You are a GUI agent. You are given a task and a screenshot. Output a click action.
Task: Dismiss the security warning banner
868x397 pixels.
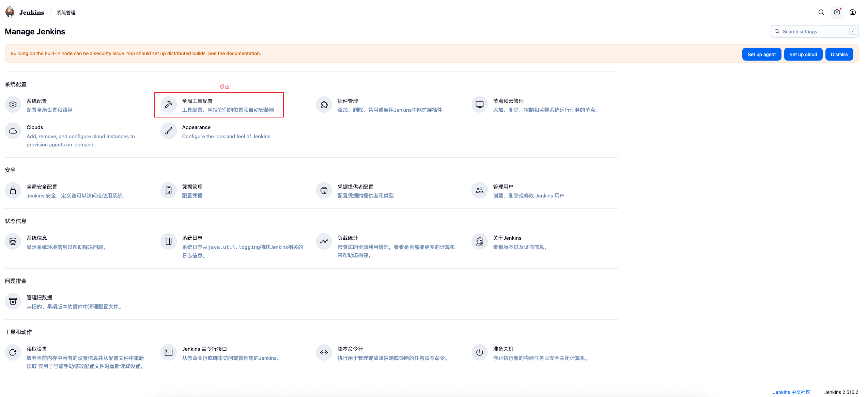pyautogui.click(x=839, y=54)
